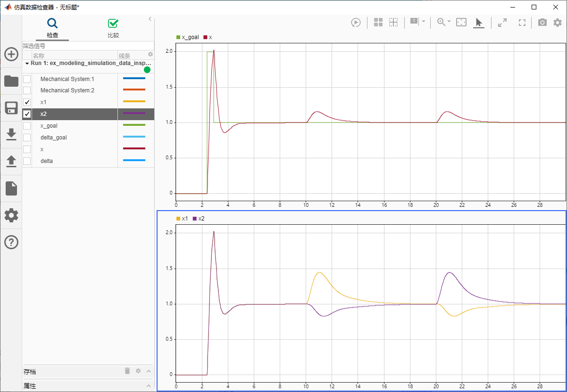Click x legend entry in top plot

(208, 37)
